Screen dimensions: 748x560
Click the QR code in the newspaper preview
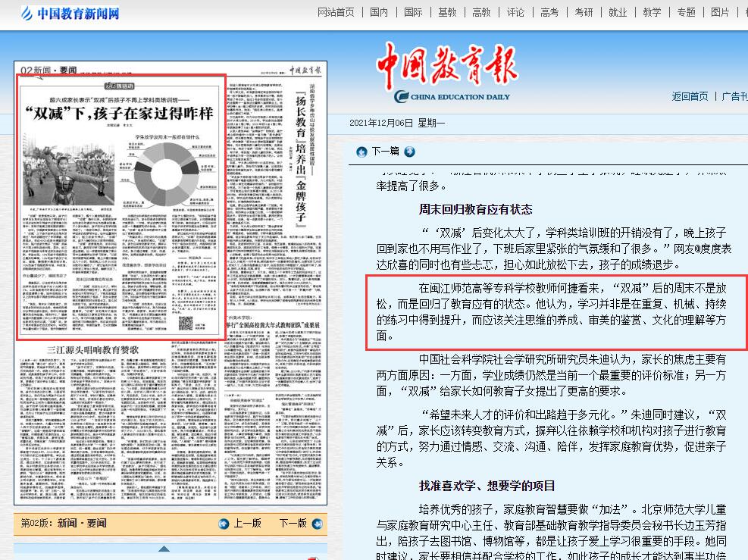(x=186, y=324)
